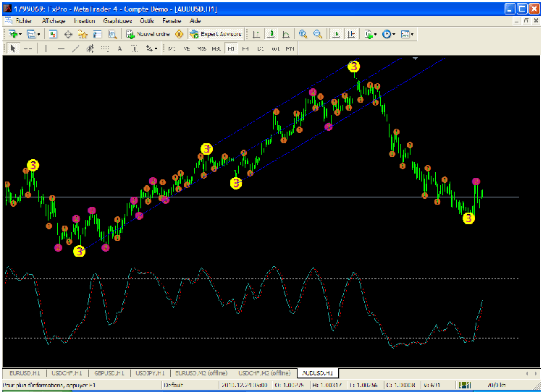Click the Nouvel ordre button
Image resolution: width=543 pixels, height=392 pixels.
click(148, 34)
